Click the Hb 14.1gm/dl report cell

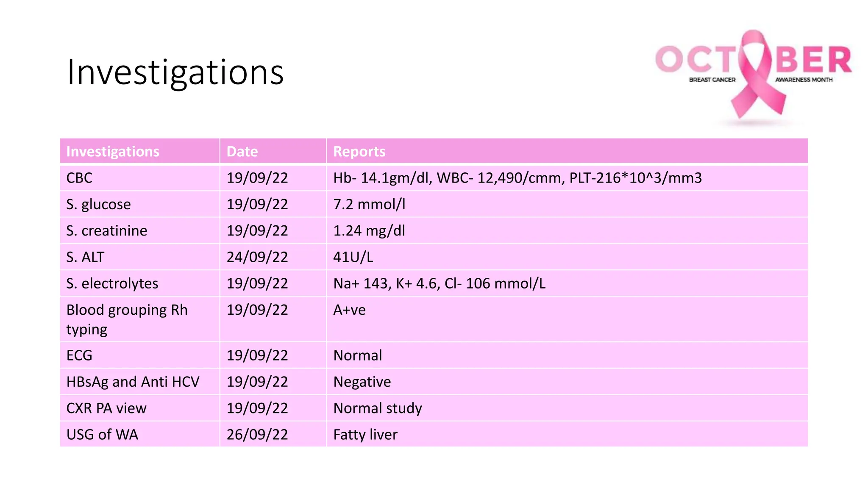pyautogui.click(x=567, y=178)
